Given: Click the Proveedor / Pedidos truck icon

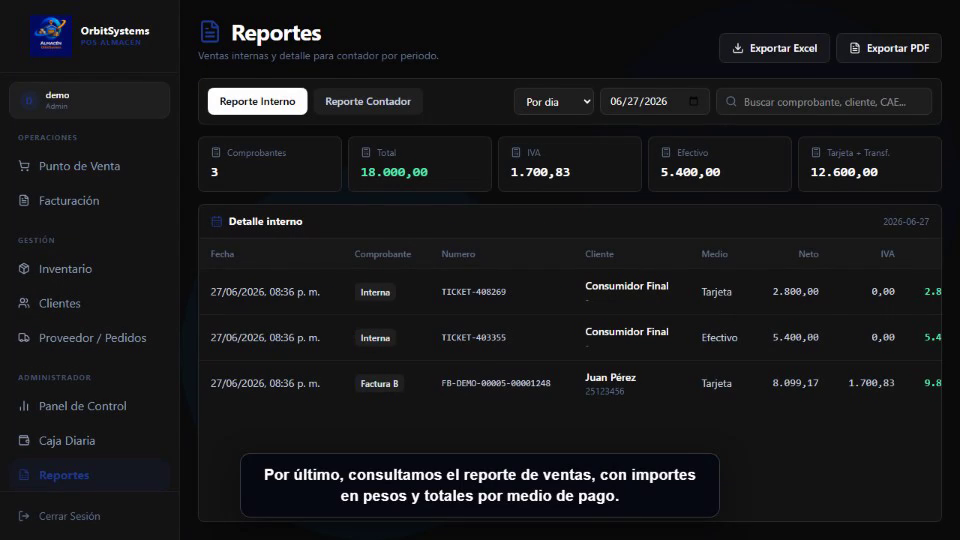Looking at the screenshot, I should pos(24,337).
